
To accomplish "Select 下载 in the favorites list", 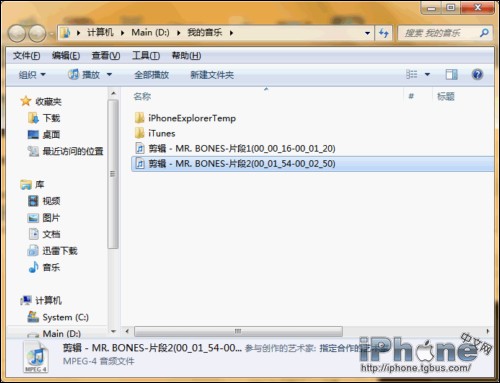I will [44, 118].
